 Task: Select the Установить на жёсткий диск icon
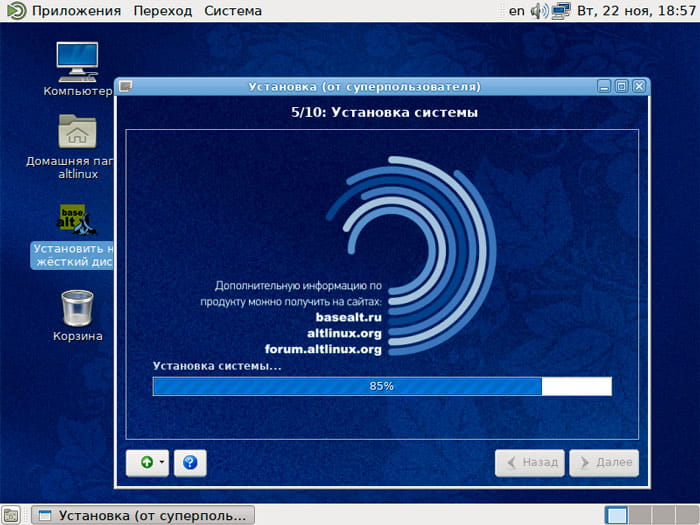click(x=74, y=236)
